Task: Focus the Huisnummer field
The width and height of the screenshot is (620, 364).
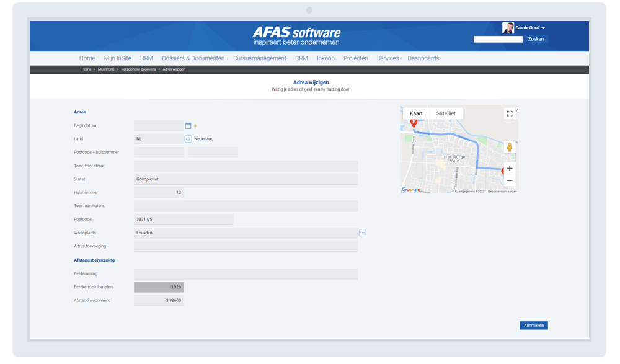Action: (x=159, y=192)
